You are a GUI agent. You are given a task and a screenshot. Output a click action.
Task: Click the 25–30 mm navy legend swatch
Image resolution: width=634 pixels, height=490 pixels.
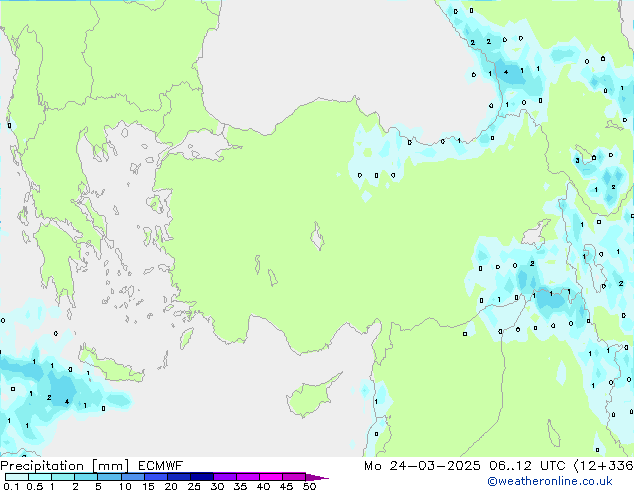(202, 477)
